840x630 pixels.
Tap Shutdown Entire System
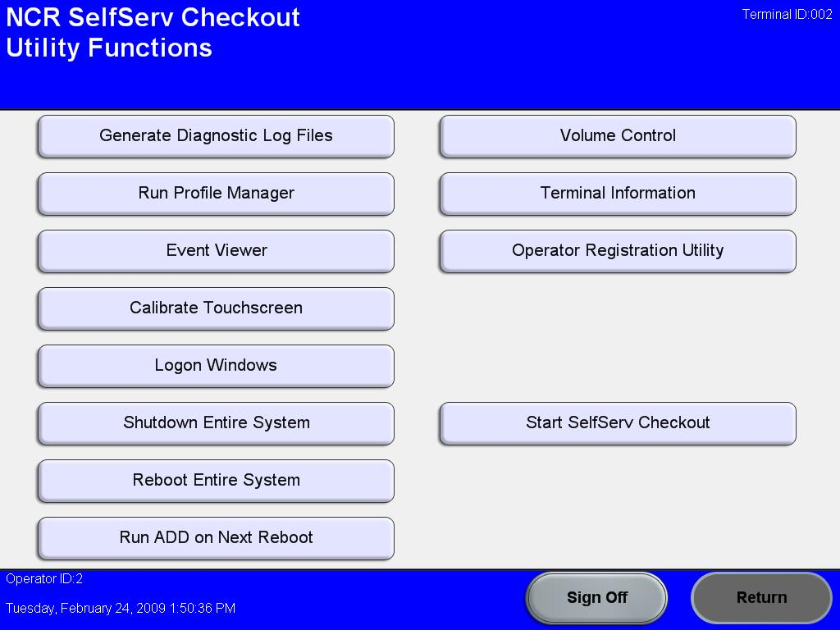[216, 422]
